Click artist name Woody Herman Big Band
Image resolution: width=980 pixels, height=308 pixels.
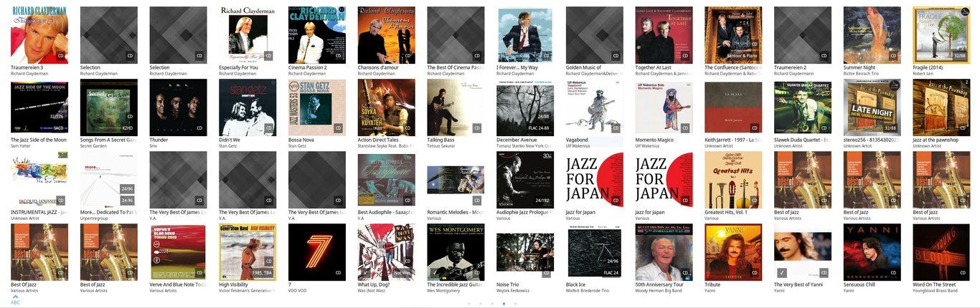click(658, 290)
